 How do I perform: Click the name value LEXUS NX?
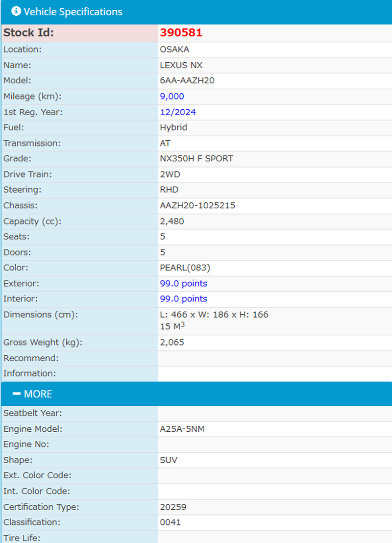181,65
